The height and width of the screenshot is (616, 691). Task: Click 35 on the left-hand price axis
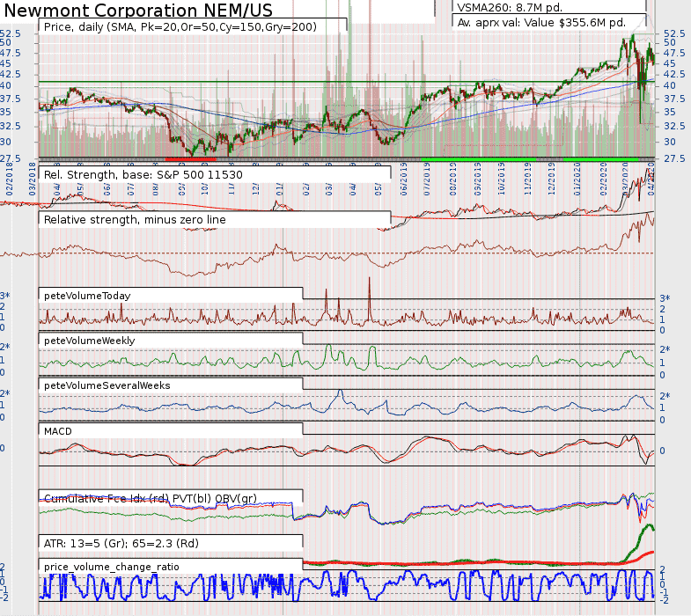coord(6,112)
